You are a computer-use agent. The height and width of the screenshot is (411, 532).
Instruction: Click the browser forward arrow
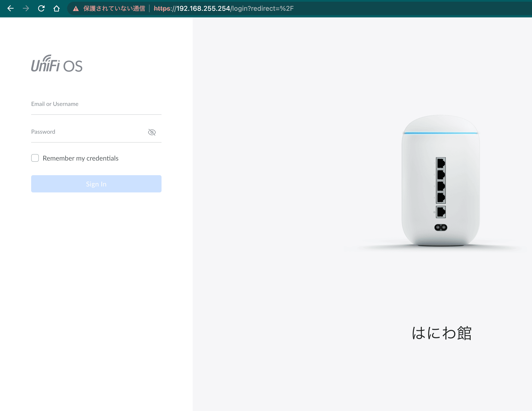point(26,9)
